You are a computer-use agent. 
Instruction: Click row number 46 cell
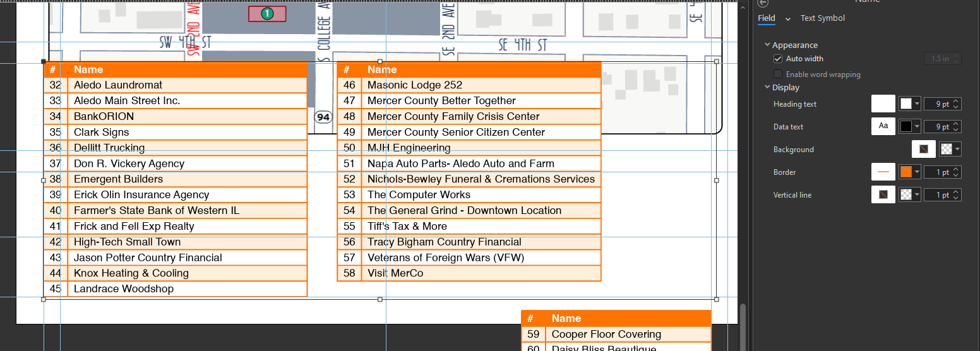349,85
